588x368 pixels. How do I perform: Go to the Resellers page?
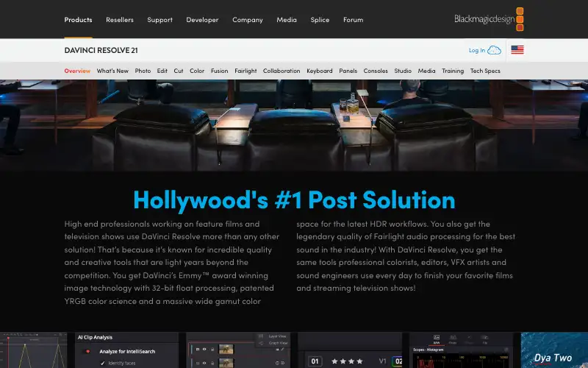120,20
